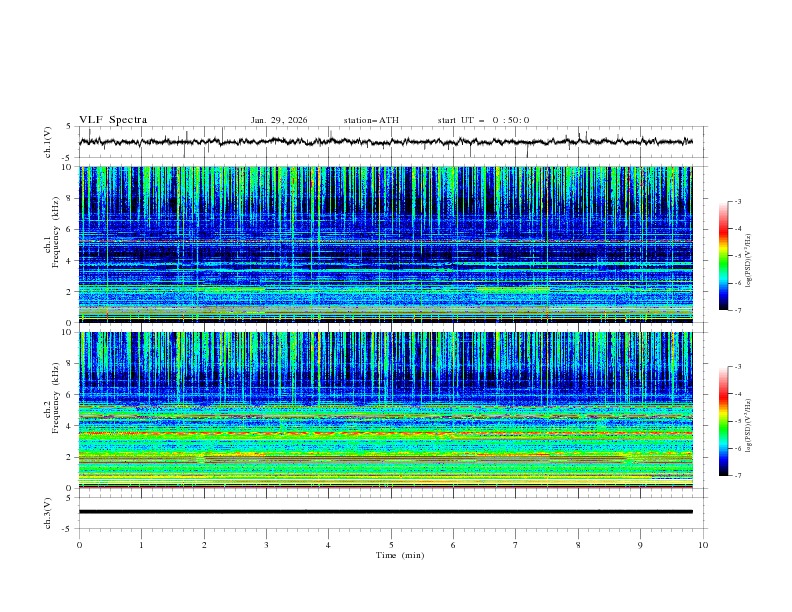The image size is (792, 612).
Task: Click the "10" tick on the time axis
Action: [703, 545]
